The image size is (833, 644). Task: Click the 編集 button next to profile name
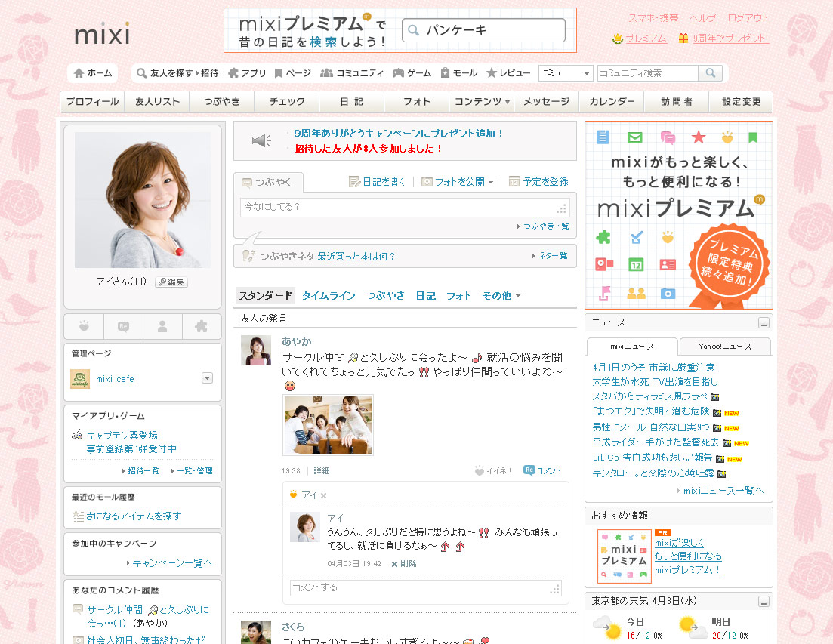tap(171, 282)
